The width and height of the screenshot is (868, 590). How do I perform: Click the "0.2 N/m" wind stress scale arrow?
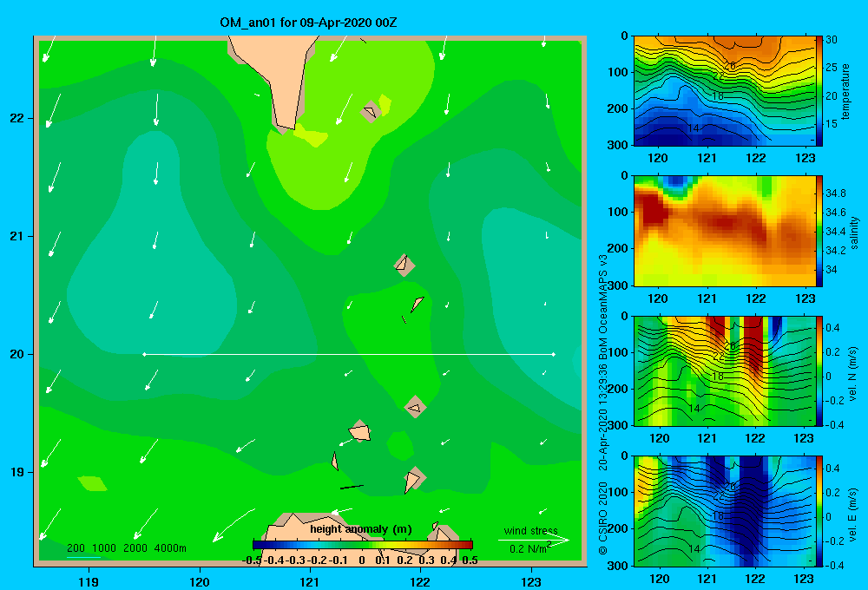[533, 541]
